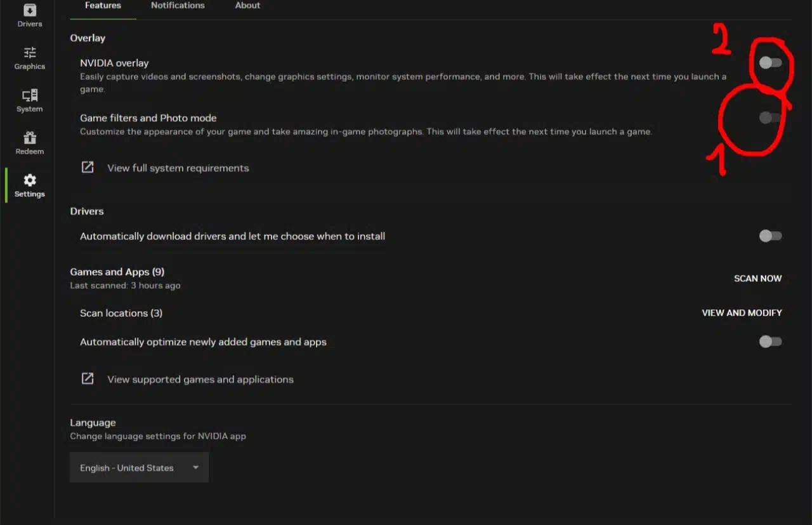812x525 pixels.
Task: Select the Settings gear in sidebar
Action: point(29,186)
